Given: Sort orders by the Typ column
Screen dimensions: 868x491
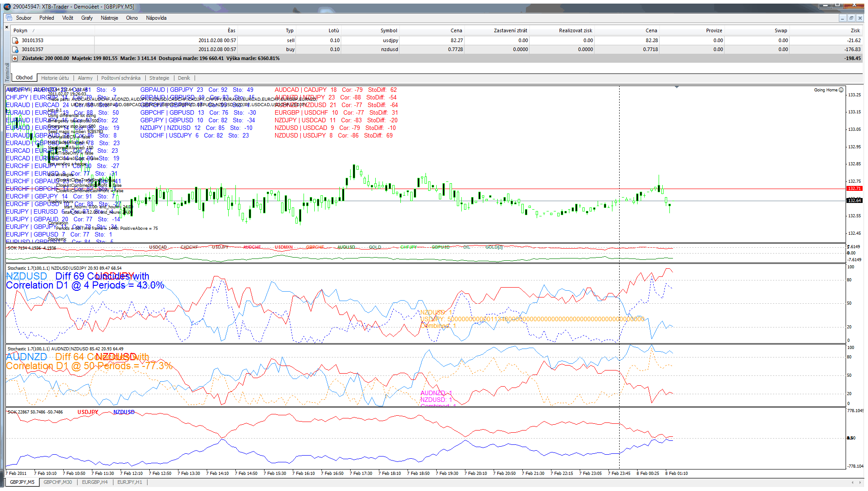Looking at the screenshot, I should tap(290, 30).
